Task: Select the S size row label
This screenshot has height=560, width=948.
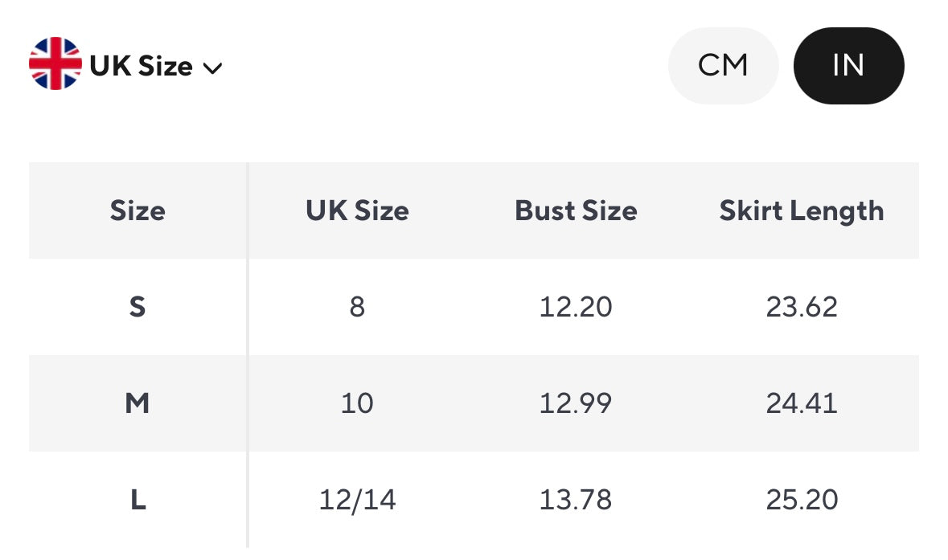Action: click(137, 307)
